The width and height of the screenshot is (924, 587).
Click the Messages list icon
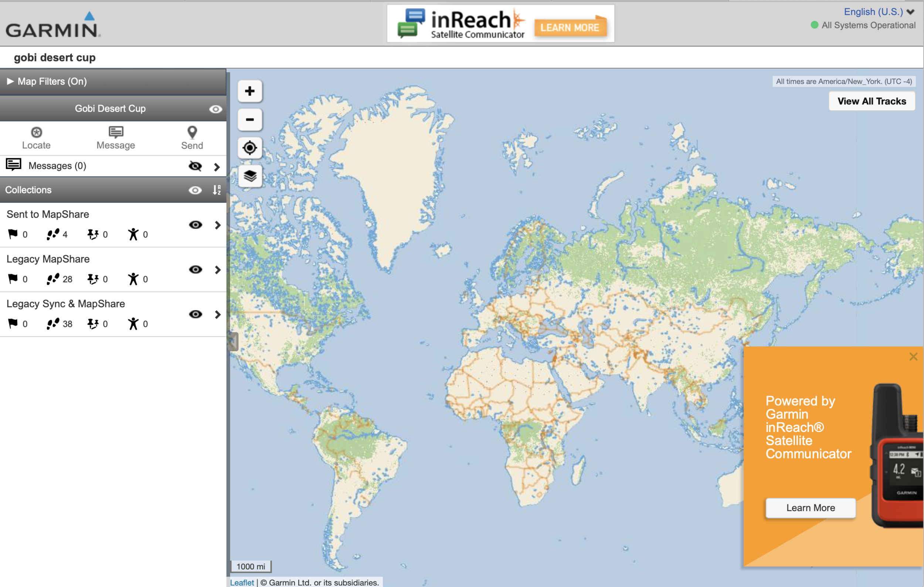[13, 165]
